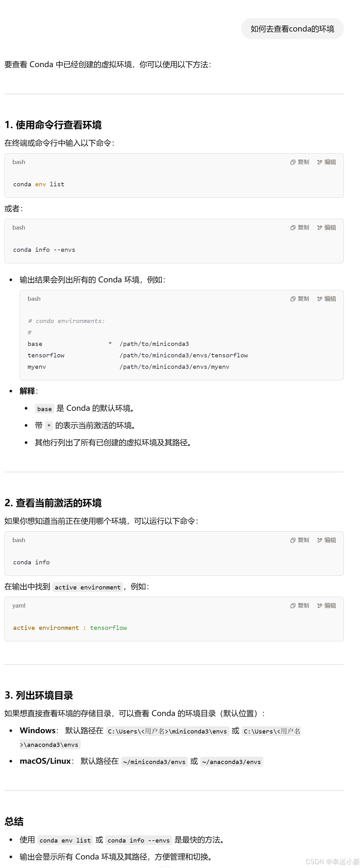Copy the 'conda info' code block
361x868 pixels.
pyautogui.click(x=299, y=540)
